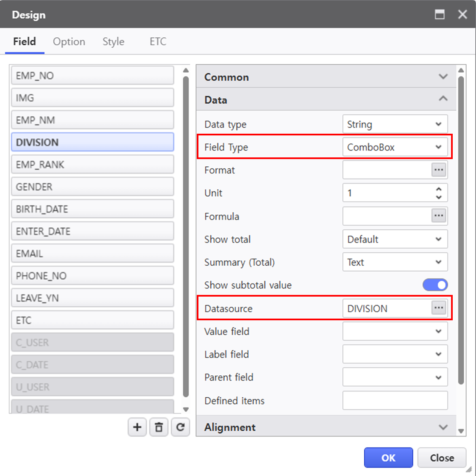Click field list scrollbar down arrow
Viewport: 476px width, 476px height.
(186, 409)
